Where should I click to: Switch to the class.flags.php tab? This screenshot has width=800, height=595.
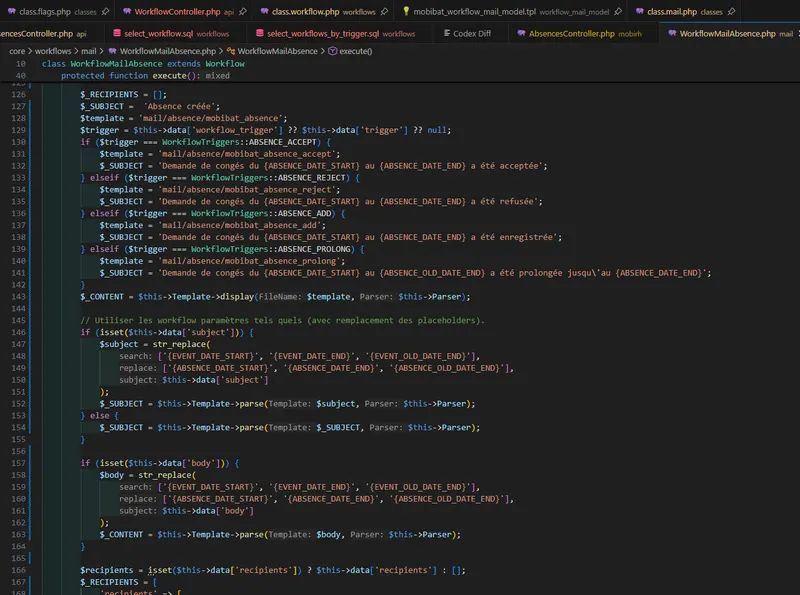pyautogui.click(x=58, y=11)
